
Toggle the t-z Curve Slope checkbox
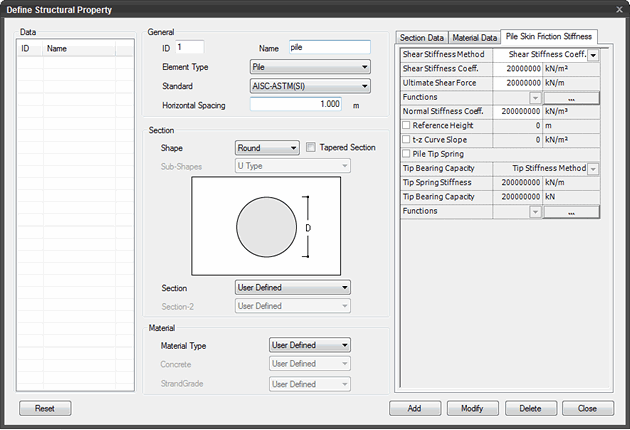pyautogui.click(x=406, y=140)
